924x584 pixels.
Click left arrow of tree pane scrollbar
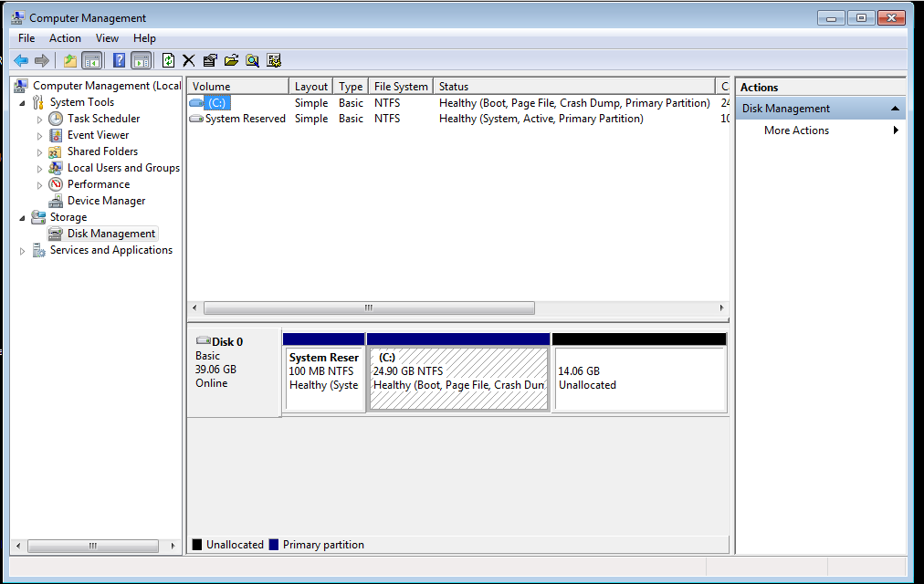(x=18, y=546)
